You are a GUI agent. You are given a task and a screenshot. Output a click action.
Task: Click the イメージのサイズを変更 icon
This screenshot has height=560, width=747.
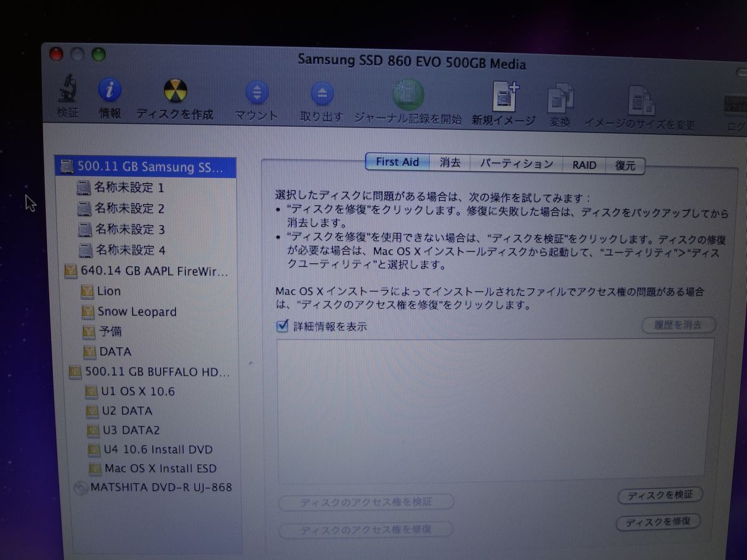(x=641, y=101)
